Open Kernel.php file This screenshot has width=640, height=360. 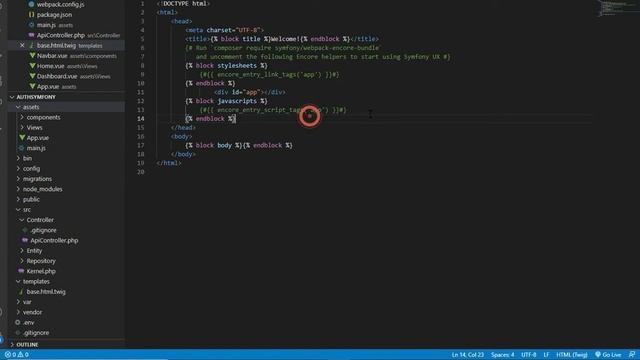[x=41, y=271]
